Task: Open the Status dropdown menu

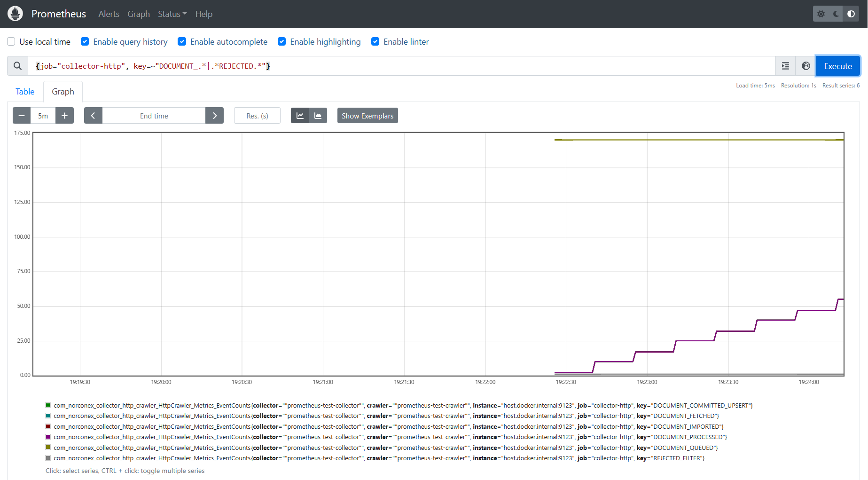Action: 172,14
